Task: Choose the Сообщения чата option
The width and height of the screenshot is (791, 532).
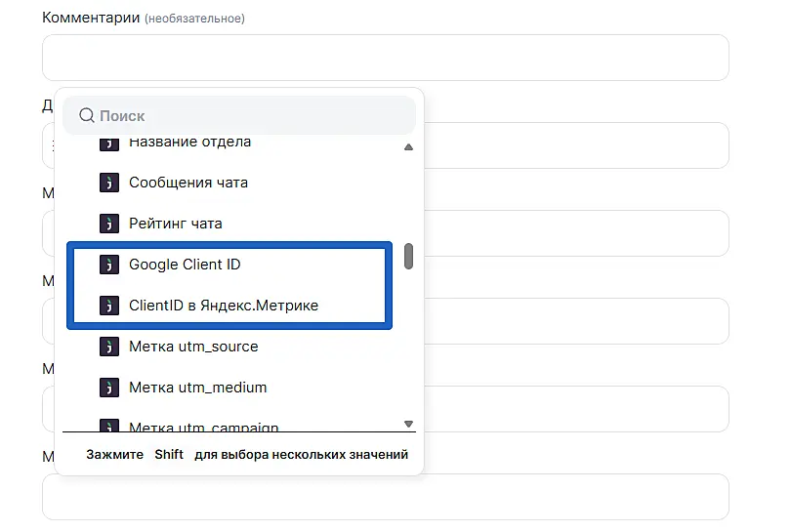Action: point(188,183)
